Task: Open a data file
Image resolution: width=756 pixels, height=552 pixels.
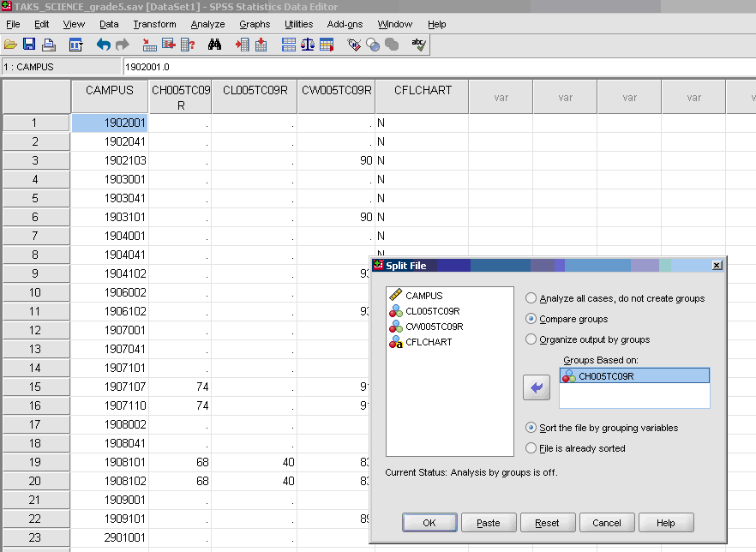Action: (12, 45)
